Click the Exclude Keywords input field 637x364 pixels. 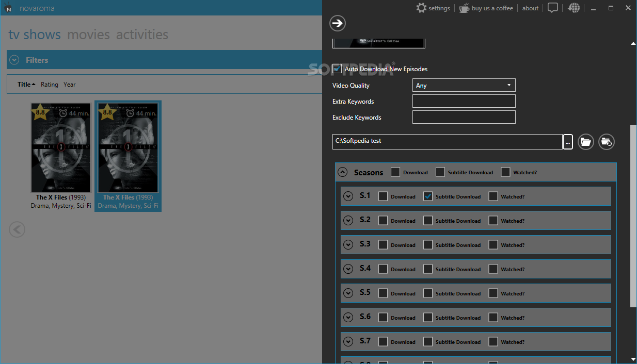pyautogui.click(x=464, y=117)
